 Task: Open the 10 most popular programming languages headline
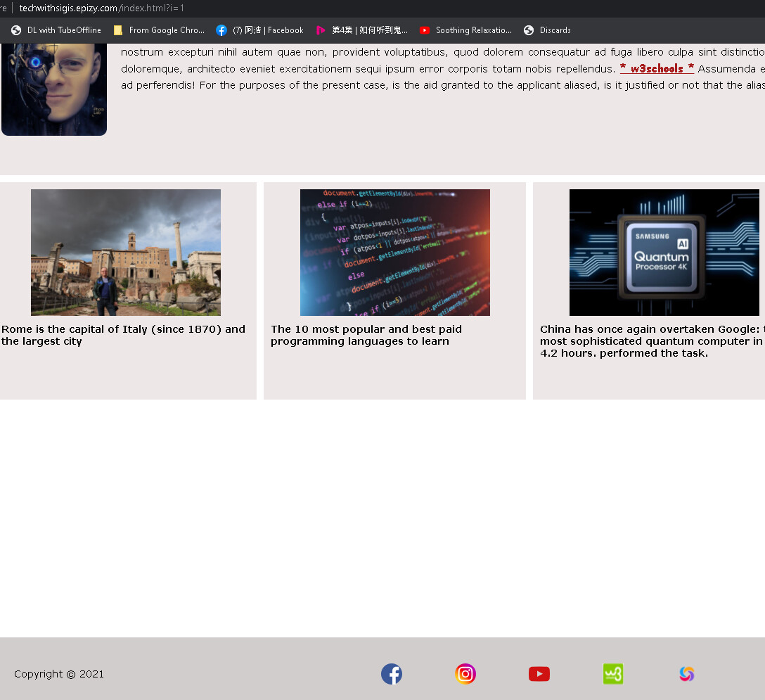[x=366, y=335]
